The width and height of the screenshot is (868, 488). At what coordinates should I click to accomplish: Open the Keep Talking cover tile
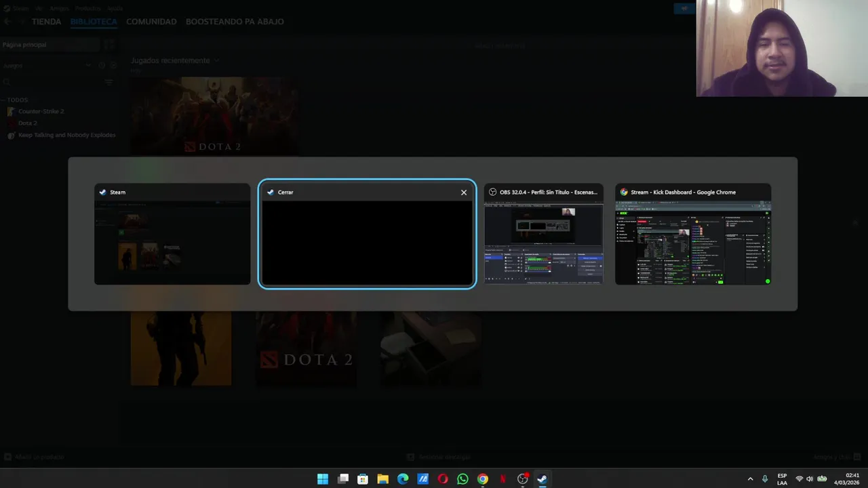[431, 348]
